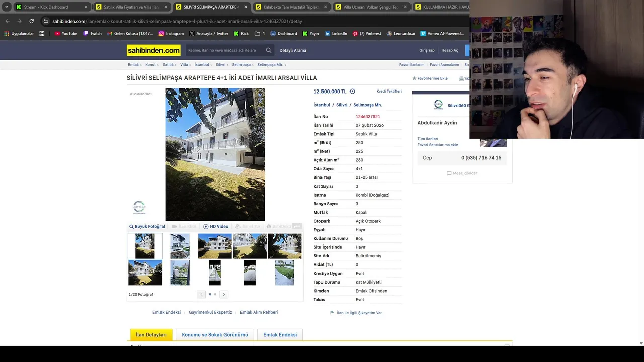The width and height of the screenshot is (644, 362).
Task: Open the Leonardo.ai bookmark
Action: pyautogui.click(x=401, y=34)
